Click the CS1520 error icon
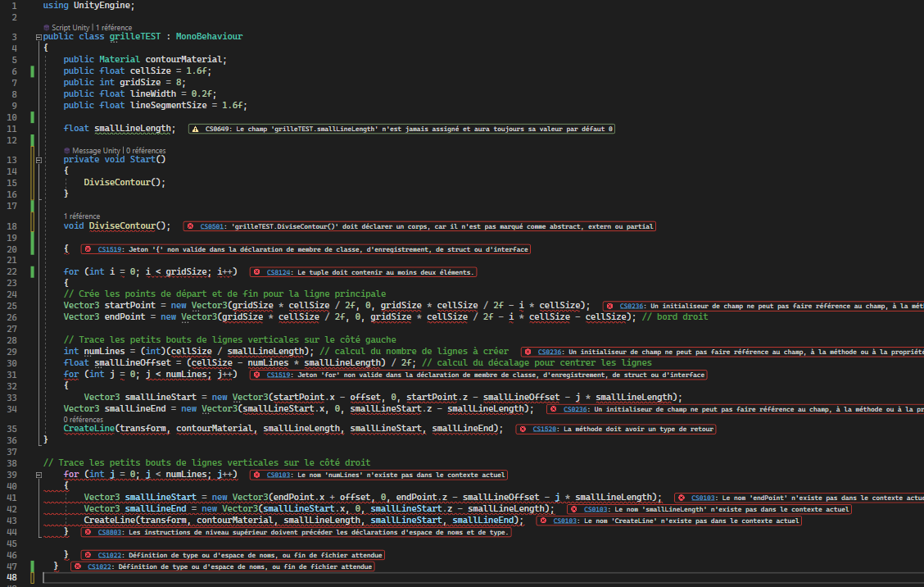The width and height of the screenshot is (924, 587). click(523, 429)
